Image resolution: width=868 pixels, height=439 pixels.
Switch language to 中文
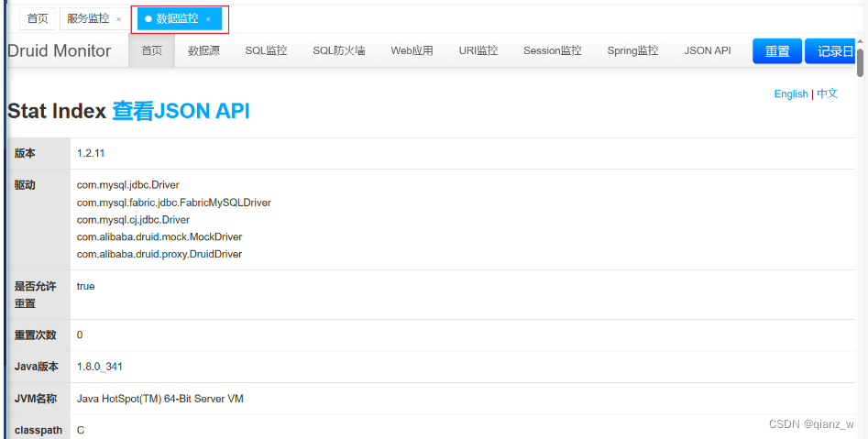pos(827,94)
